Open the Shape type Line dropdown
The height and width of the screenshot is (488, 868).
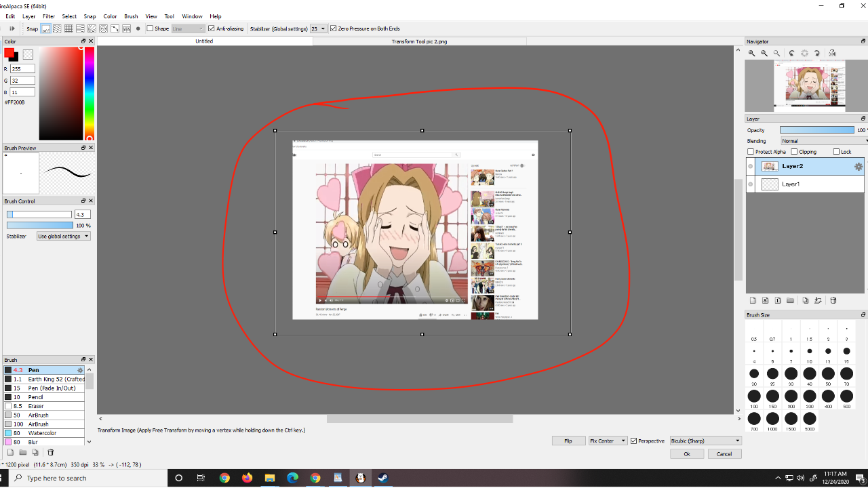click(188, 28)
